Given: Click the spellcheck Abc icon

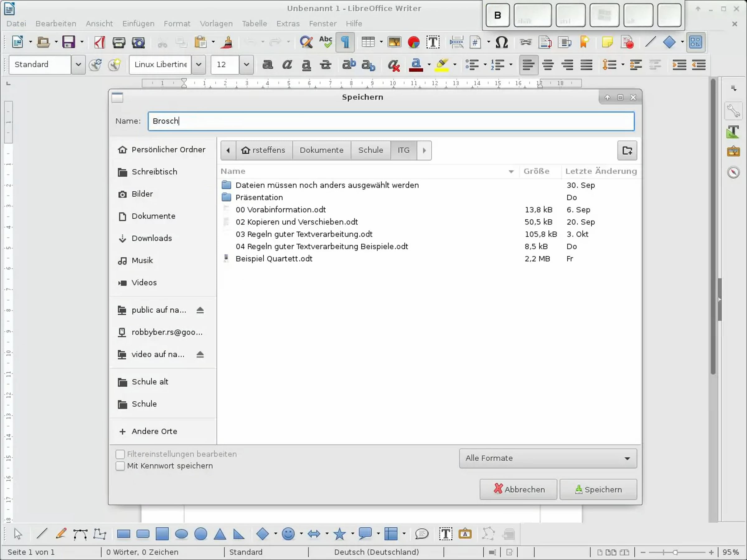Looking at the screenshot, I should 325,42.
